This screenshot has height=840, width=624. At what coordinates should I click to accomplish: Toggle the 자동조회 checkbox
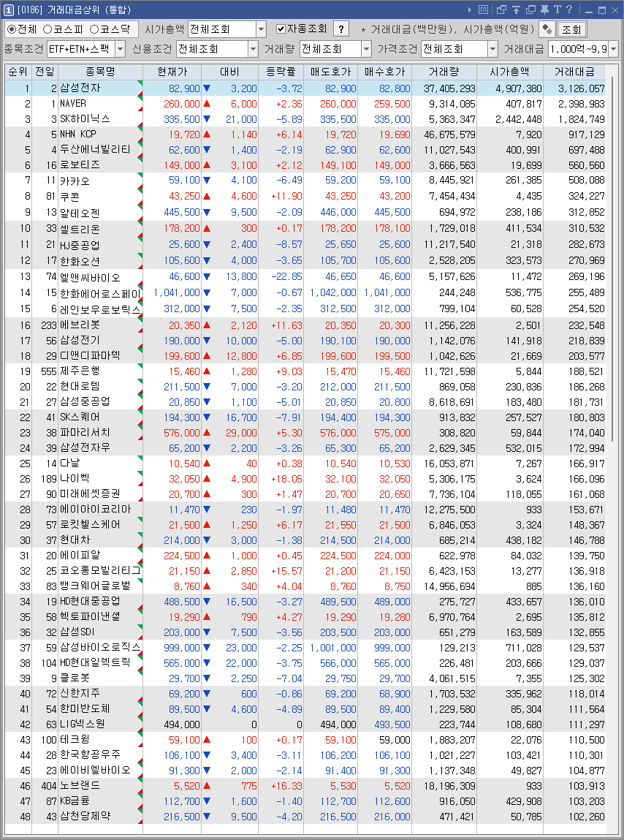pyautogui.click(x=281, y=29)
